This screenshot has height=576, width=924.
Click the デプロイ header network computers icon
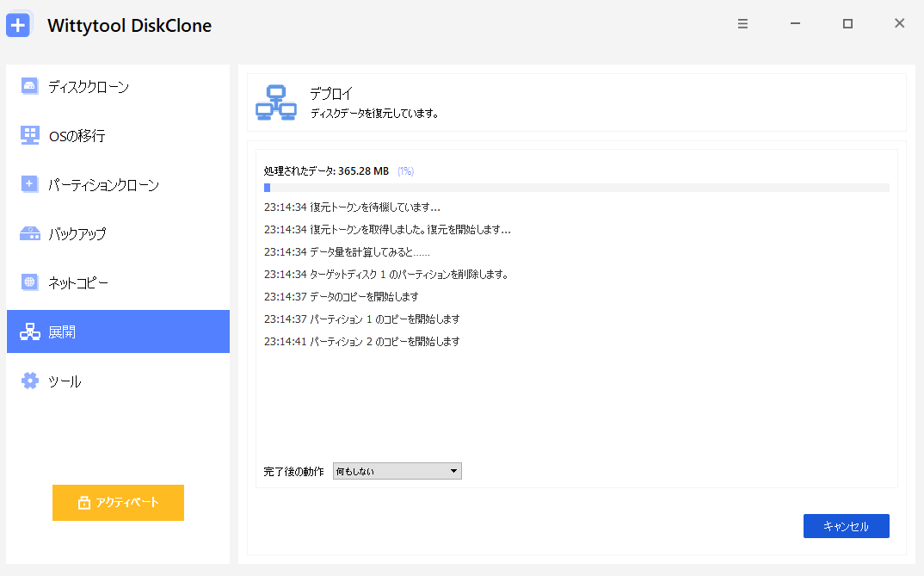(x=276, y=102)
